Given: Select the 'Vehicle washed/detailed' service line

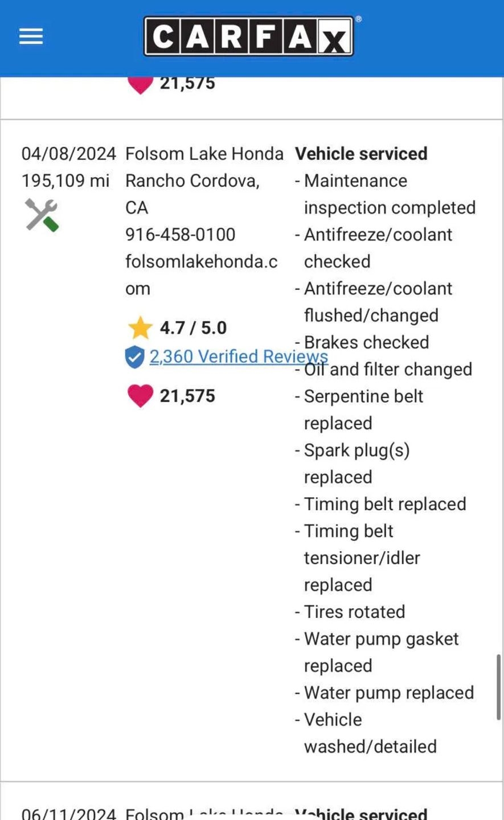Looking at the screenshot, I should 370,733.
